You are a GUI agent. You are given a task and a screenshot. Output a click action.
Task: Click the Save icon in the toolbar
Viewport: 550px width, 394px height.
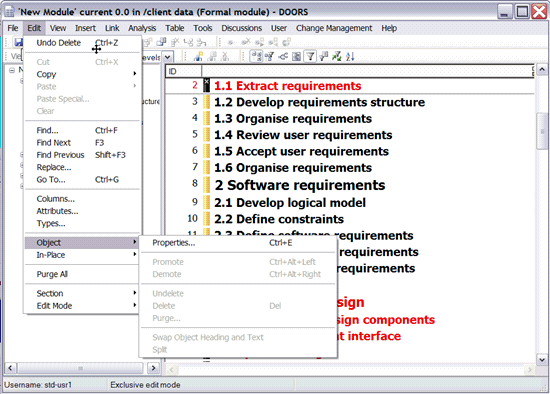[x=18, y=42]
